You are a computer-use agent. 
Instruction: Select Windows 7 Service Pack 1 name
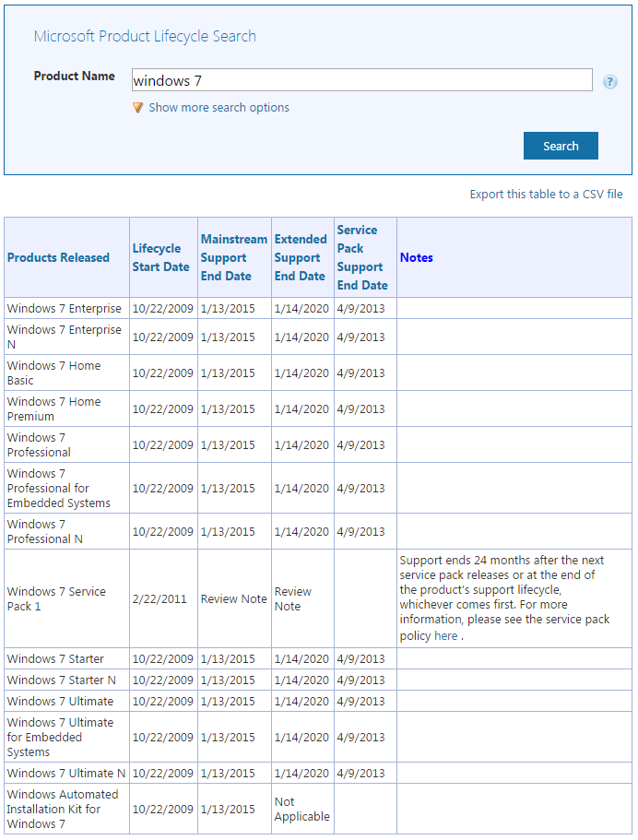[56, 599]
